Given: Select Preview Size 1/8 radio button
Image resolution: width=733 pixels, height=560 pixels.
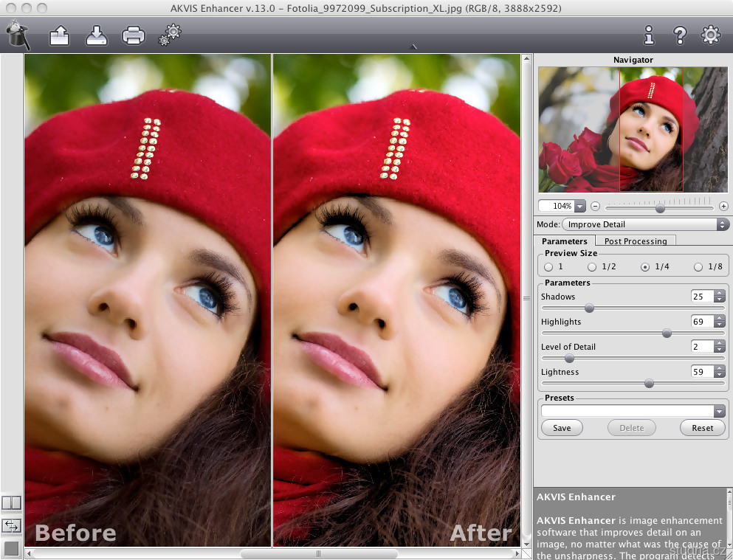Looking at the screenshot, I should click(x=698, y=267).
